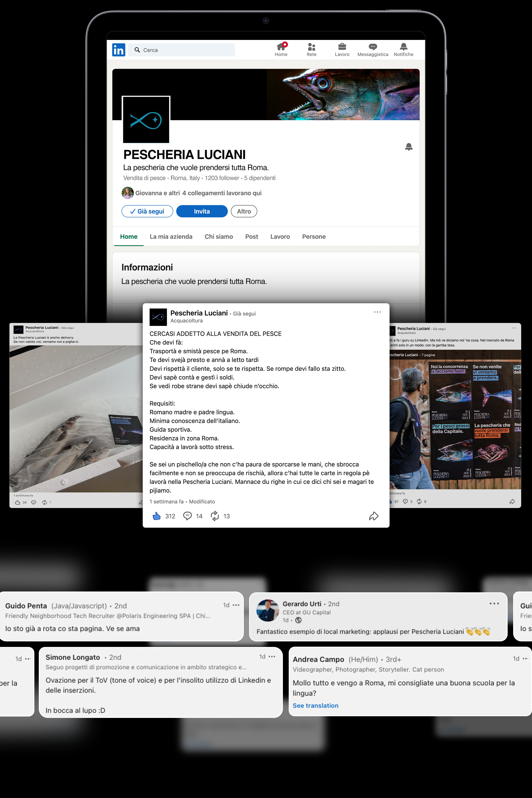Open Andrea Campo's profile name
This screenshot has height=798, width=532.
click(x=318, y=659)
